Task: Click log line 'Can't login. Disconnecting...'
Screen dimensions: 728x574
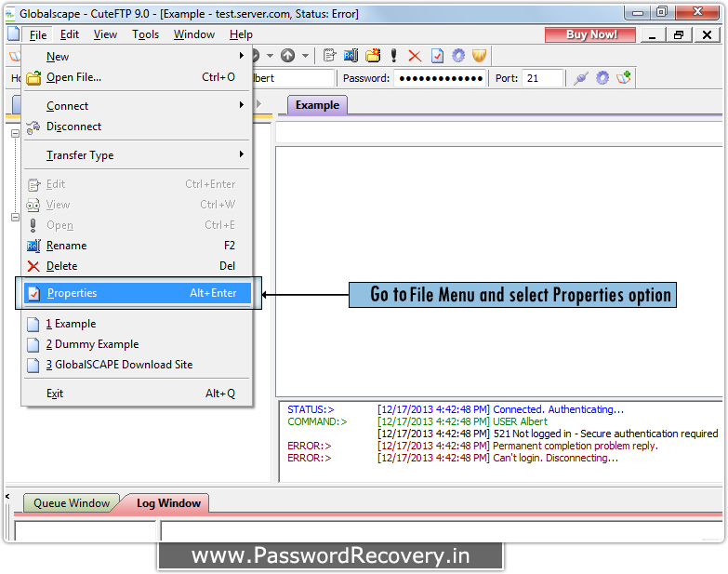Action: [555, 458]
